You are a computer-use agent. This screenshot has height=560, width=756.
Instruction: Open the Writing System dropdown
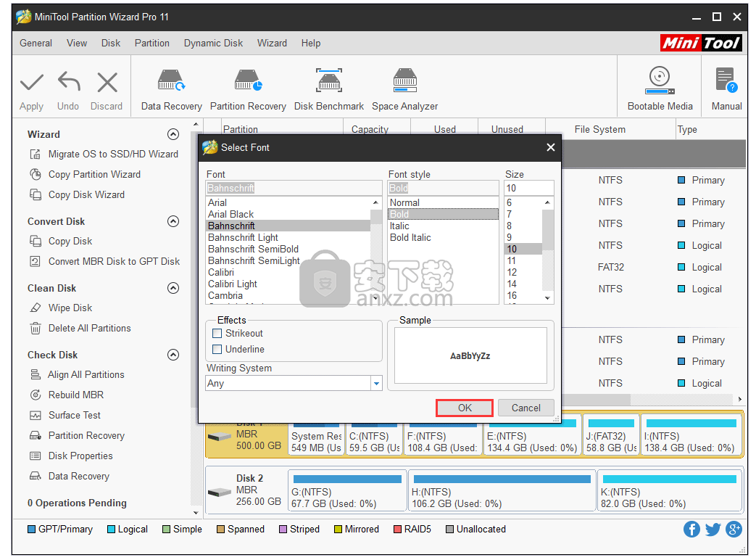377,384
